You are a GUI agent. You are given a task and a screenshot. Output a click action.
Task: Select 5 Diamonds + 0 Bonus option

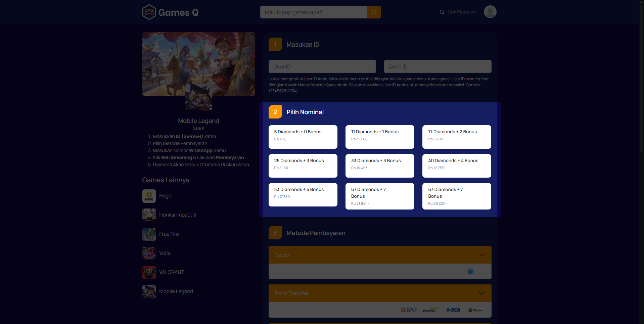point(303,137)
